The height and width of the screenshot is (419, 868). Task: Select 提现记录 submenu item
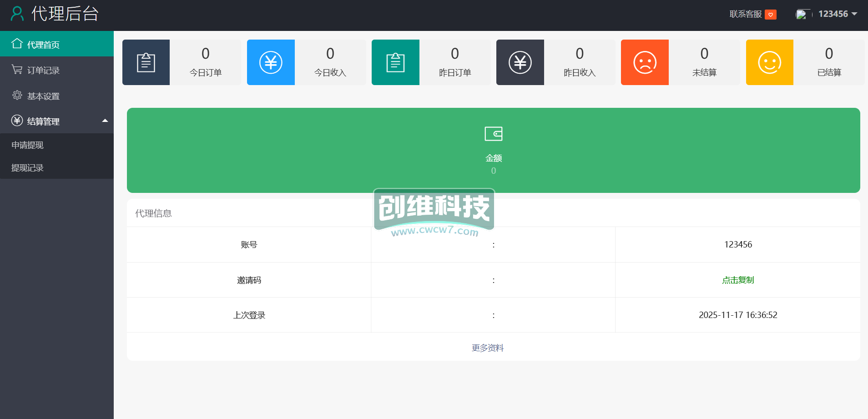27,167
